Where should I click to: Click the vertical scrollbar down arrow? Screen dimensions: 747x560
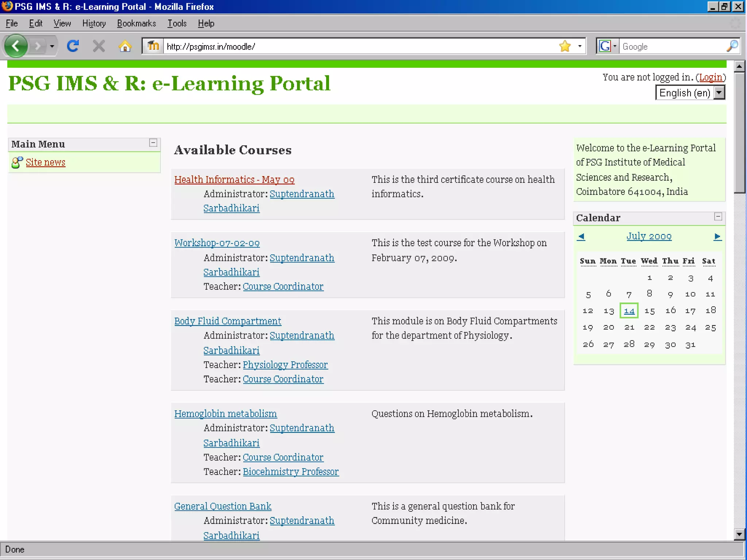739,534
